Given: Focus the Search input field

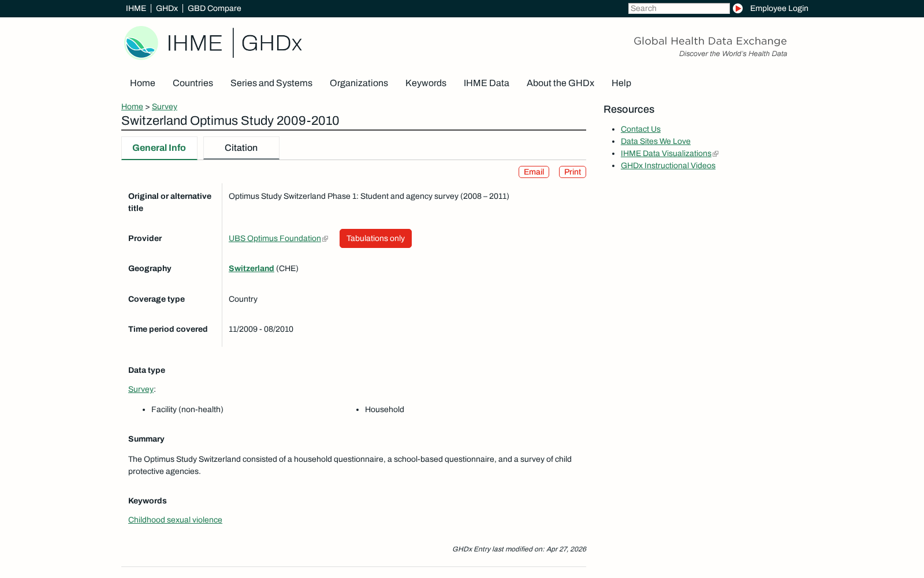Looking at the screenshot, I should [x=679, y=8].
